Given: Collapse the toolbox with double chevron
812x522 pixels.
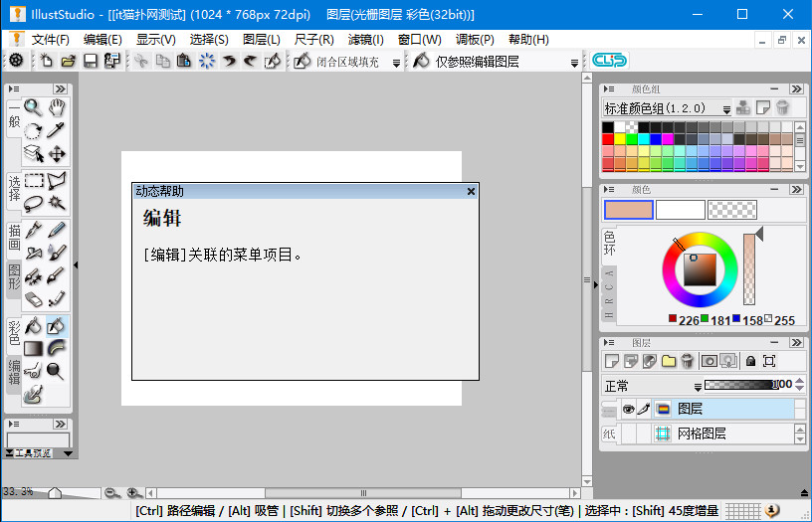Looking at the screenshot, I should point(61,88).
